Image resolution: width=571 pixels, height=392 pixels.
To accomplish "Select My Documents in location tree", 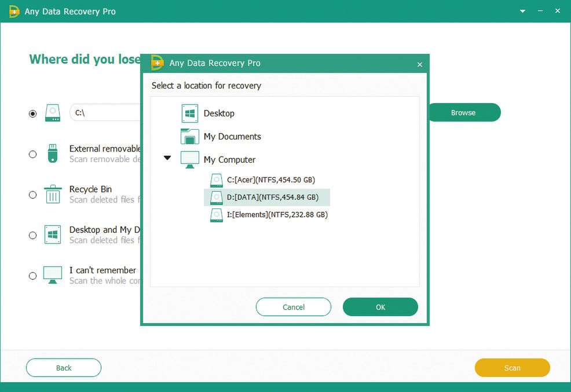I will point(232,137).
